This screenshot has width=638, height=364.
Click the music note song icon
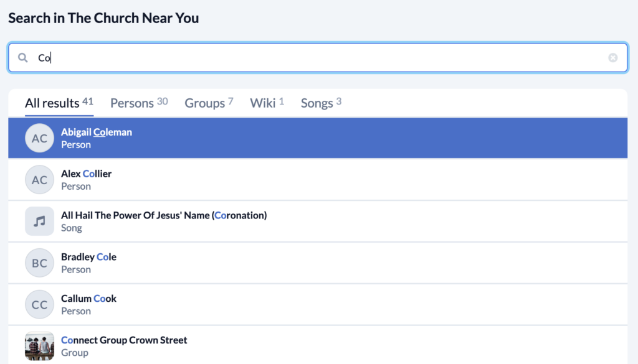(39, 222)
